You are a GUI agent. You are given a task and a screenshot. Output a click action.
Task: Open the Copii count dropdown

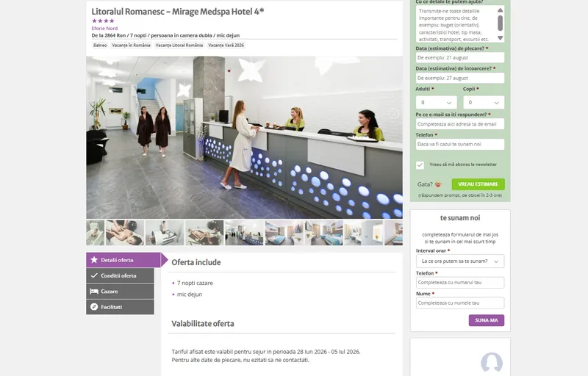484,102
